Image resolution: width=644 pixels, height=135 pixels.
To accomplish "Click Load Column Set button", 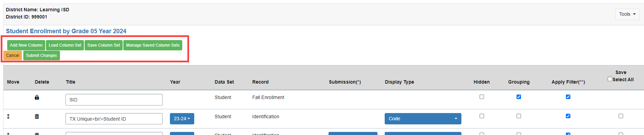I will (65, 45).
